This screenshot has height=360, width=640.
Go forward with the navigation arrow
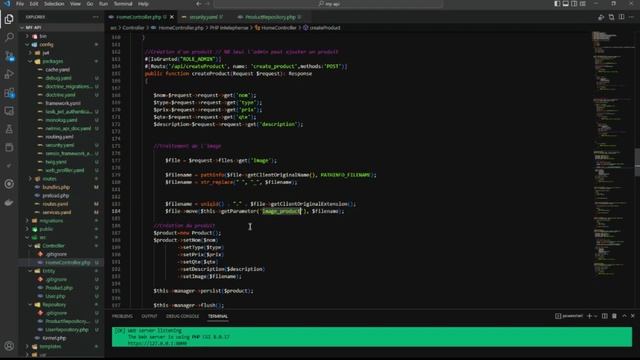[207, 4]
